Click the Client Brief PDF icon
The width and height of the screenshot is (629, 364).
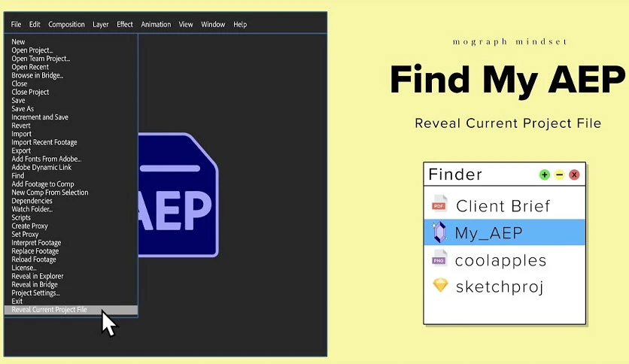click(x=439, y=203)
